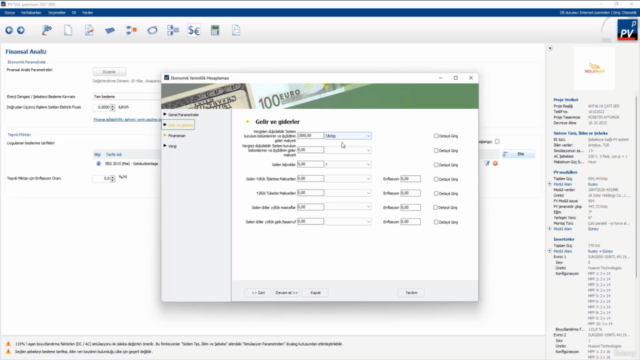Expand the first Modül Alan node under PV modülleri
Image resolution: width=640 pixels, height=360 pixels.
pos(549,184)
